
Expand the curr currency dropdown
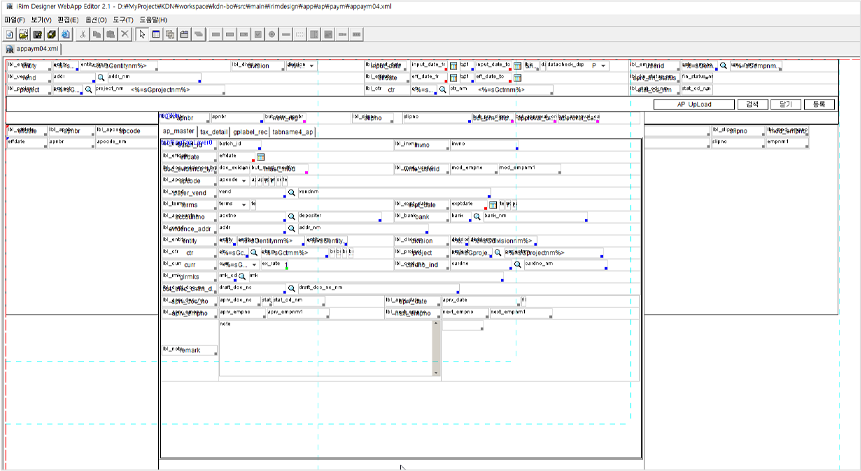254,265
